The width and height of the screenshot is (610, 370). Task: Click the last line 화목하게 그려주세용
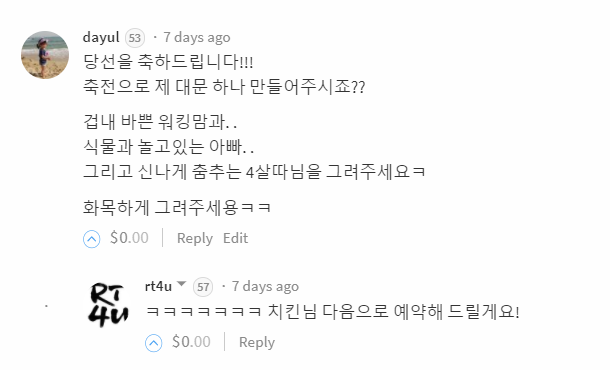(x=177, y=207)
